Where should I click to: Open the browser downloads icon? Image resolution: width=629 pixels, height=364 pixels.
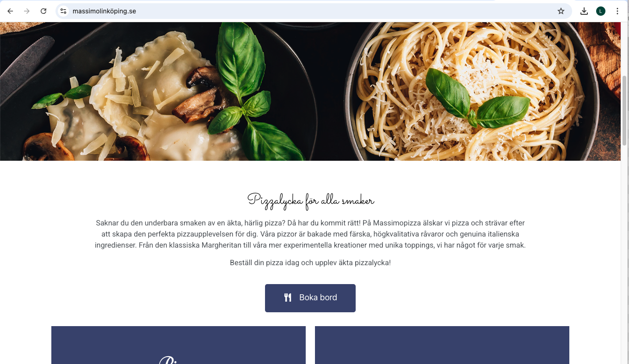(x=584, y=11)
